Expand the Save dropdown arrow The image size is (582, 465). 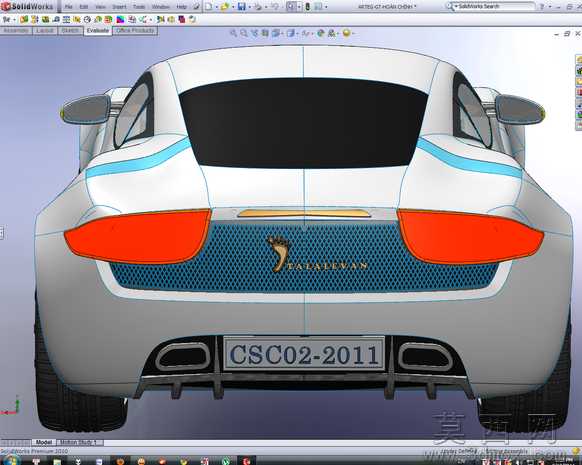(249, 7)
